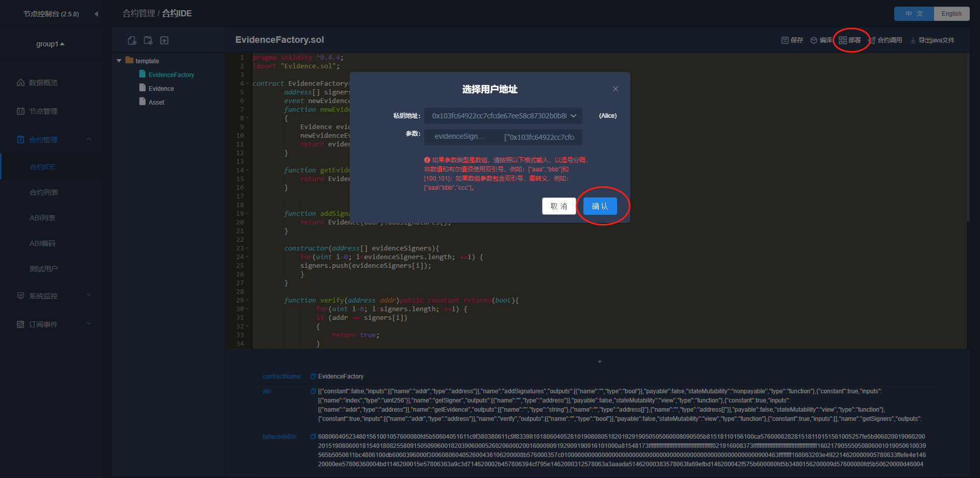The height and width of the screenshot is (478, 980).
Task: Click the abi label in output
Action: pyautogui.click(x=266, y=391)
